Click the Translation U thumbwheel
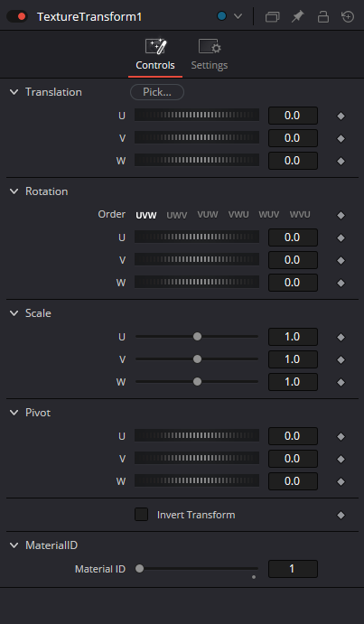Viewport: 364px width, 624px height. [x=197, y=116]
